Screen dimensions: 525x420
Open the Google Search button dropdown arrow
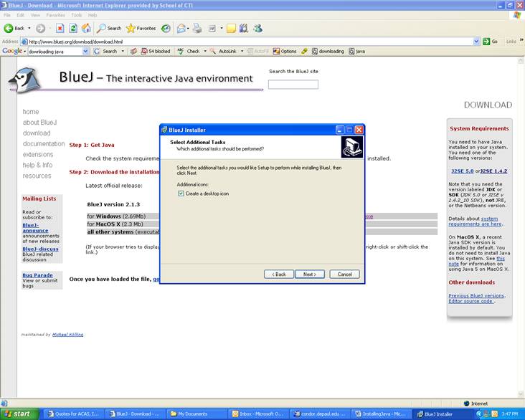123,51
